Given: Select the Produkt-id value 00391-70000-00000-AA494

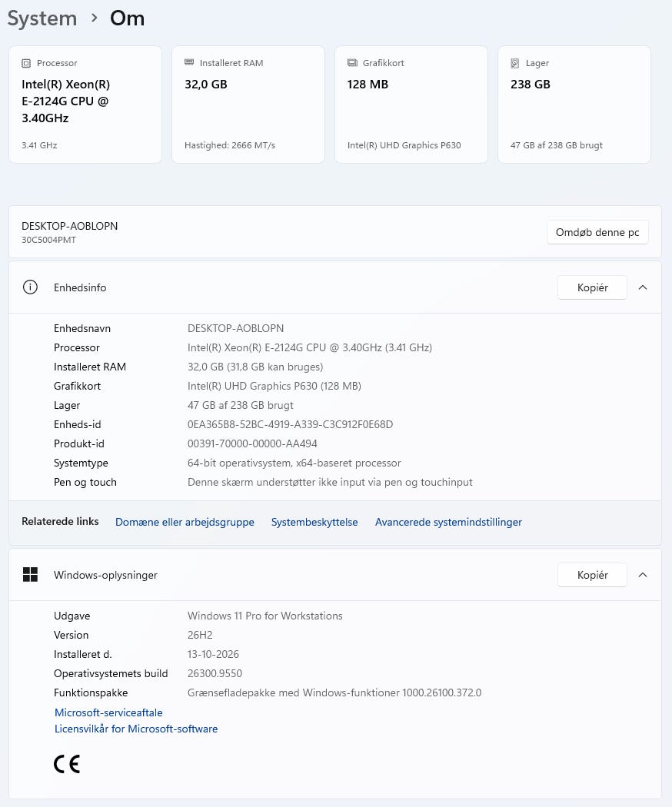Looking at the screenshot, I should (x=252, y=443).
